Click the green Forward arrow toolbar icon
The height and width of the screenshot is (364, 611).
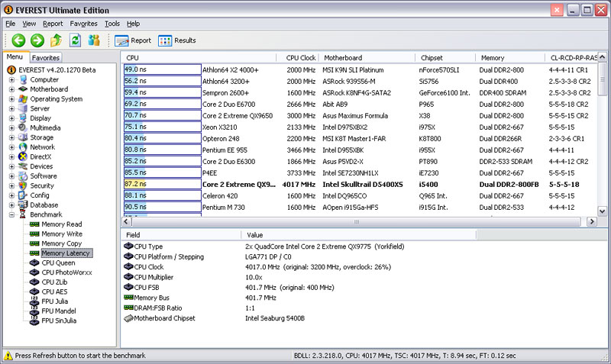click(37, 40)
